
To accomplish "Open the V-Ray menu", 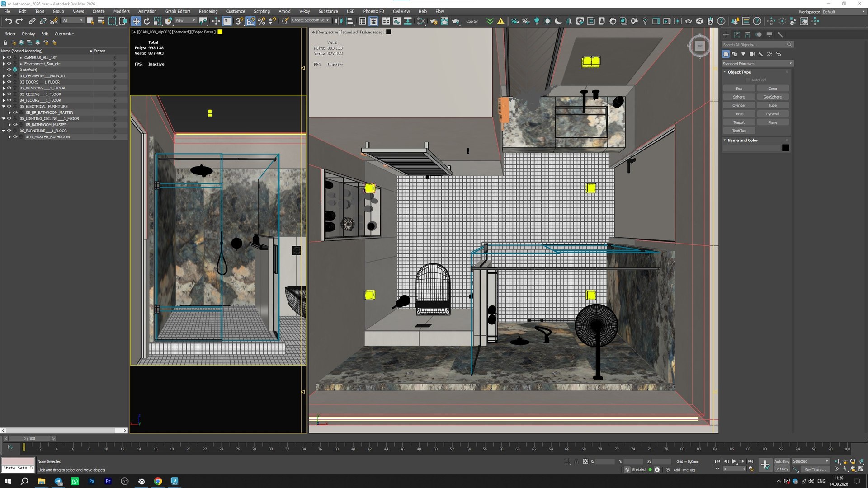I will click(304, 11).
